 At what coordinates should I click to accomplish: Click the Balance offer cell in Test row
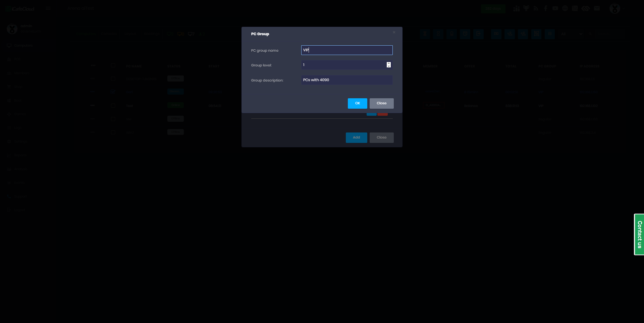pos(471,106)
